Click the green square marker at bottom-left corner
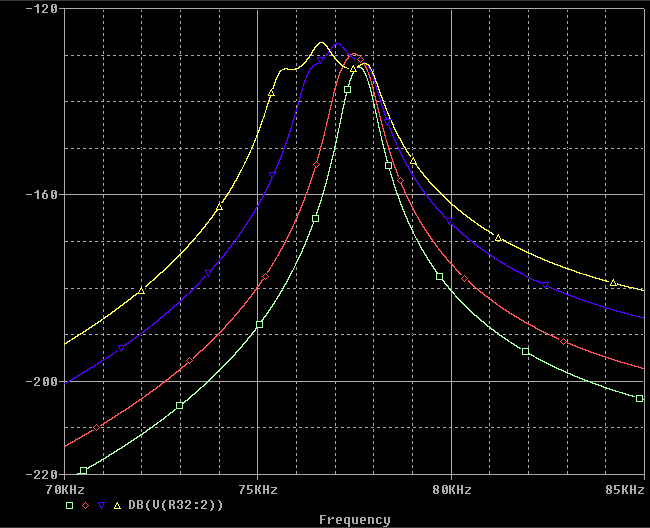 point(83,471)
